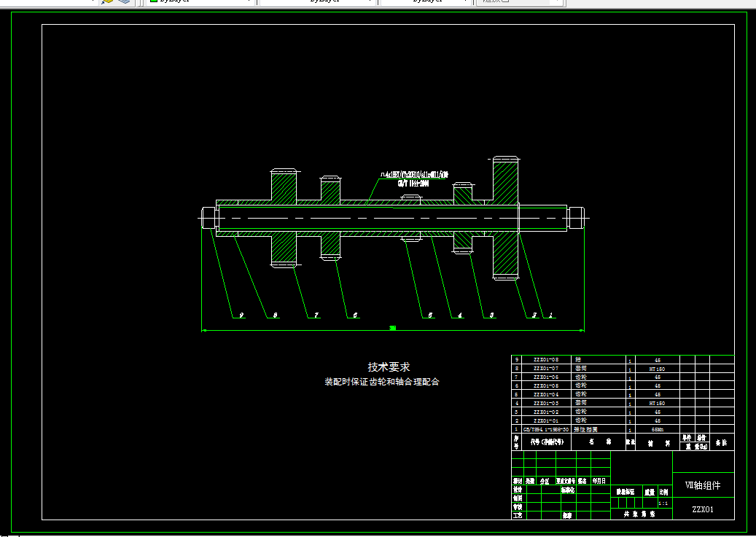756x537 pixels.
Task: Select part balloon number 7
Action: pyautogui.click(x=316, y=315)
